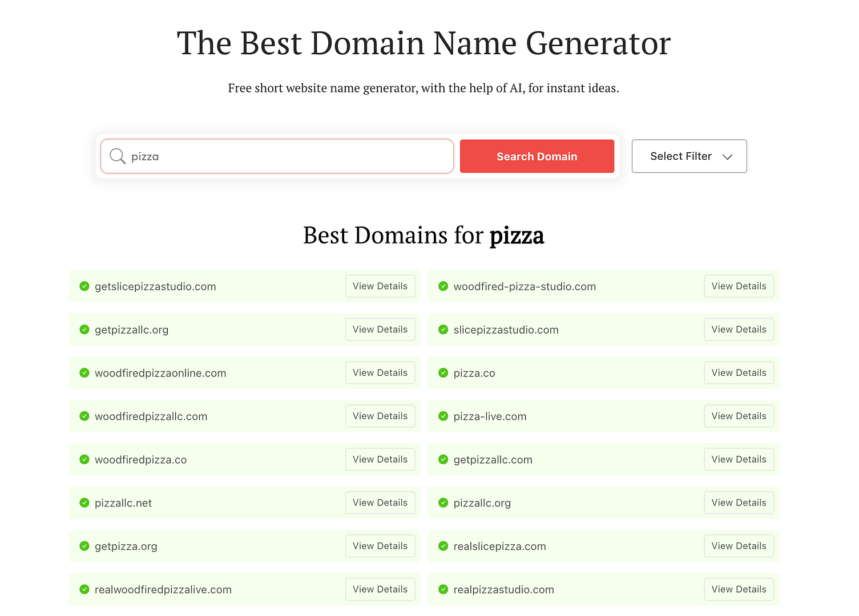View Details for slicepizzastudio.com
The width and height of the screenshot is (859, 616).
click(x=739, y=329)
